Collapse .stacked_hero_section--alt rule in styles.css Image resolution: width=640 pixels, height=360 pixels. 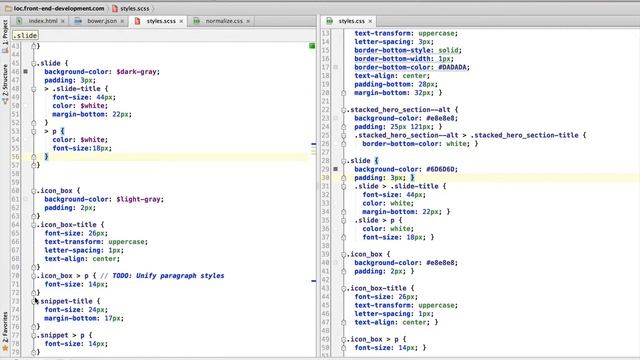pos(344,110)
